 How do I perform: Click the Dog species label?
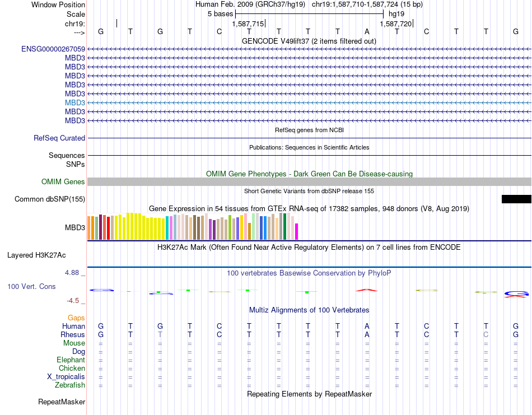79,352
